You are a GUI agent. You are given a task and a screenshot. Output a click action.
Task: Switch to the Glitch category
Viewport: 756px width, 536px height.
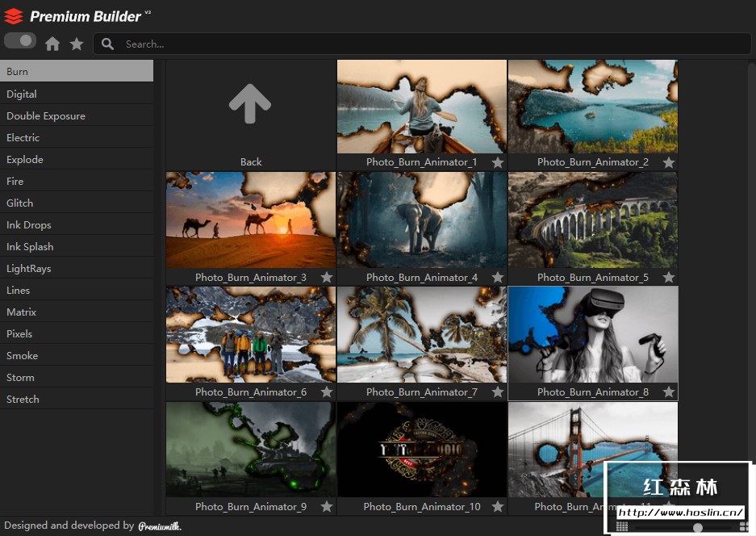coord(77,203)
